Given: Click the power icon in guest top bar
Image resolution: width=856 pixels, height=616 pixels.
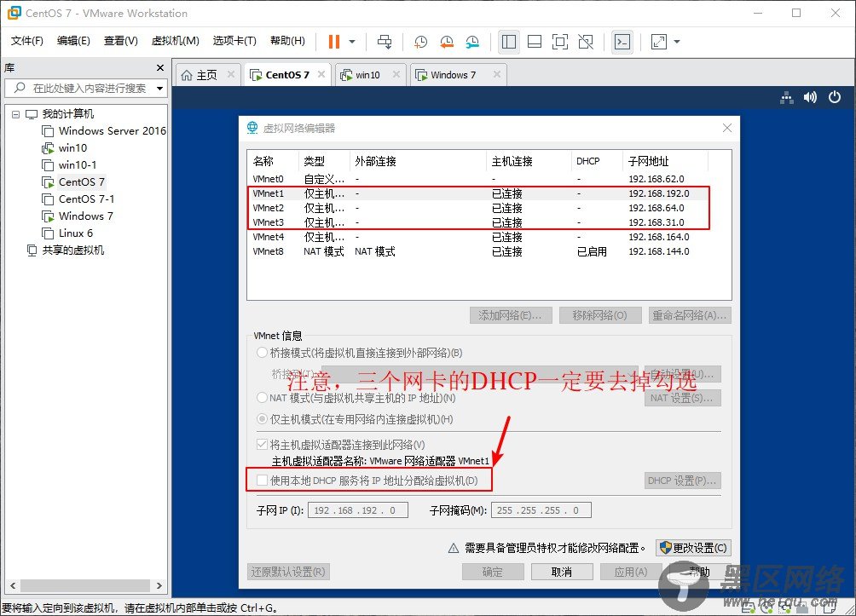Looking at the screenshot, I should pyautogui.click(x=834, y=98).
